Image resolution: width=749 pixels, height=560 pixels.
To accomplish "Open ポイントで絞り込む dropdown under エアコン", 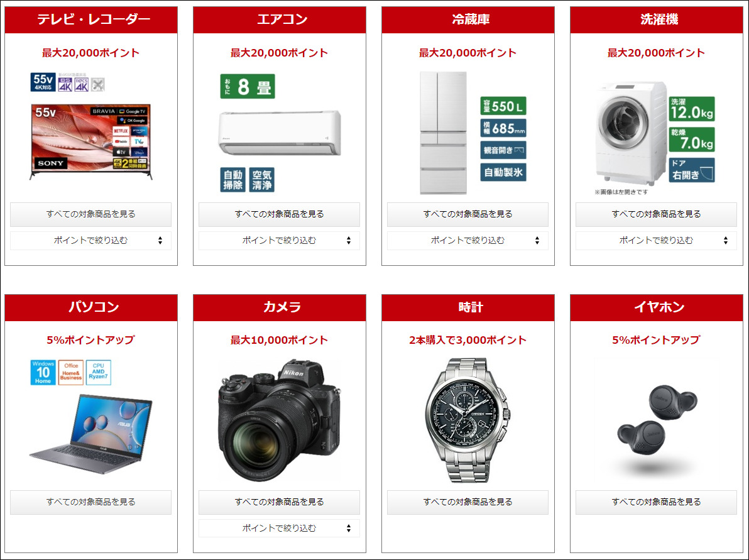I will [x=279, y=241].
